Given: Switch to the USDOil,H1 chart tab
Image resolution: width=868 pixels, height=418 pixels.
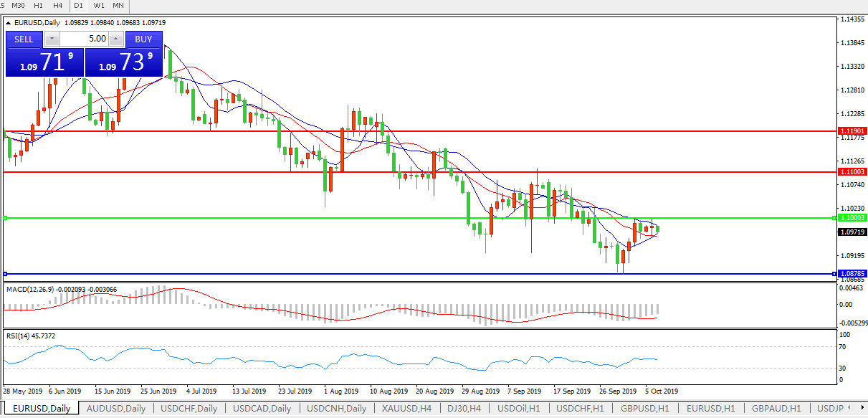Looking at the screenshot, I should pos(518,409).
